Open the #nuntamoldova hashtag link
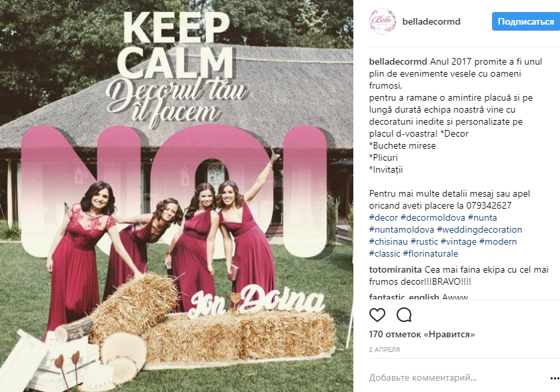The image size is (560, 392). (x=401, y=229)
